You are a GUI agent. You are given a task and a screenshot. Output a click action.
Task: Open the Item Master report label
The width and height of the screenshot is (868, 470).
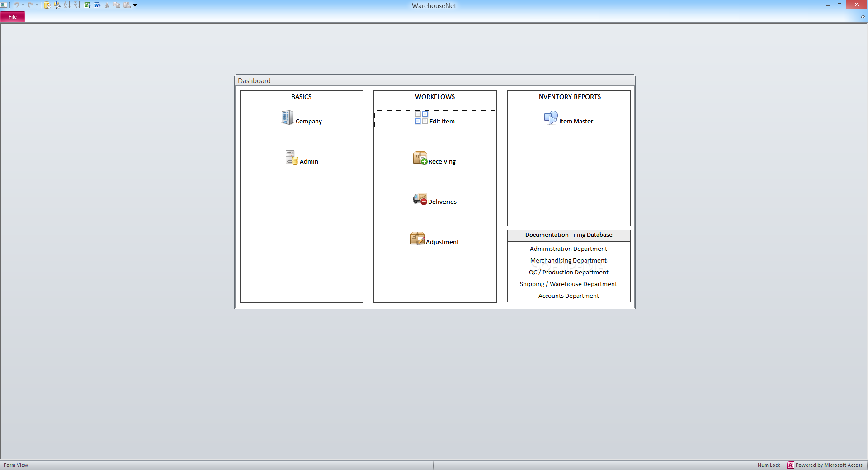(576, 122)
